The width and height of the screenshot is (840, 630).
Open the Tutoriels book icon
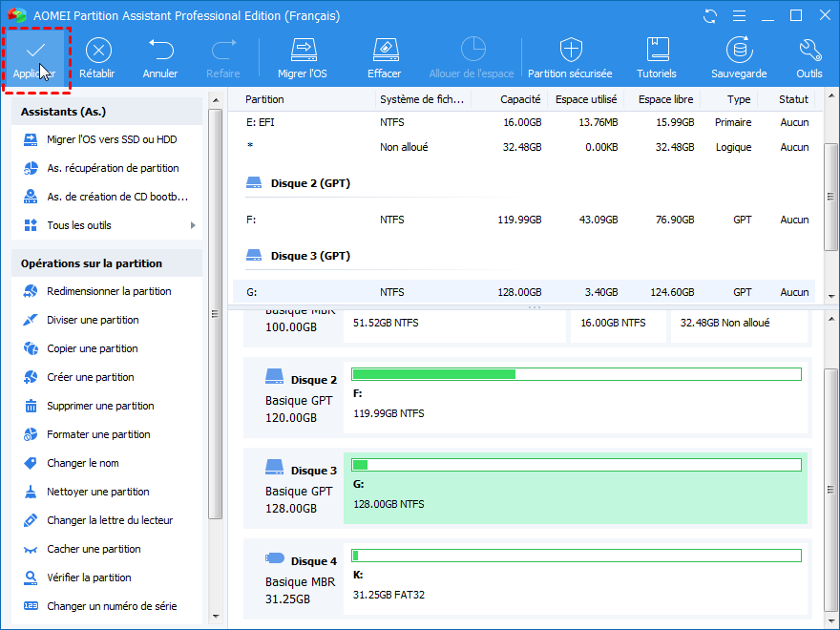pos(657,58)
